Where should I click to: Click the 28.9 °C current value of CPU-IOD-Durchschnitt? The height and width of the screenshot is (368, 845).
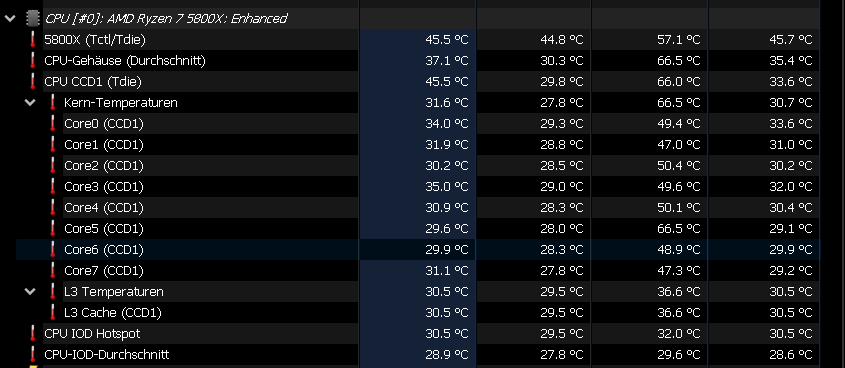click(447, 355)
